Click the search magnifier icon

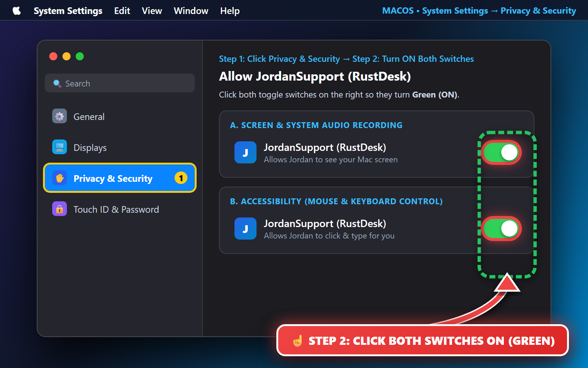pos(57,84)
